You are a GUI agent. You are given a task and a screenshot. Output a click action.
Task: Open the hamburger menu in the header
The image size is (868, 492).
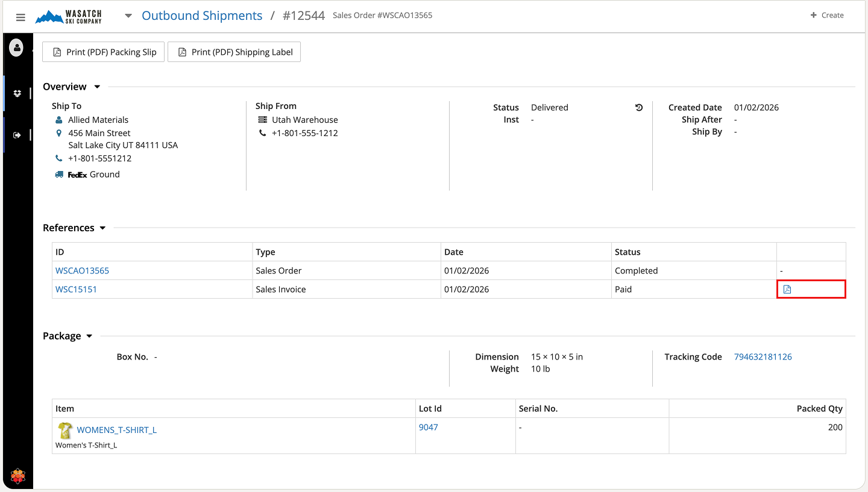[20, 17]
